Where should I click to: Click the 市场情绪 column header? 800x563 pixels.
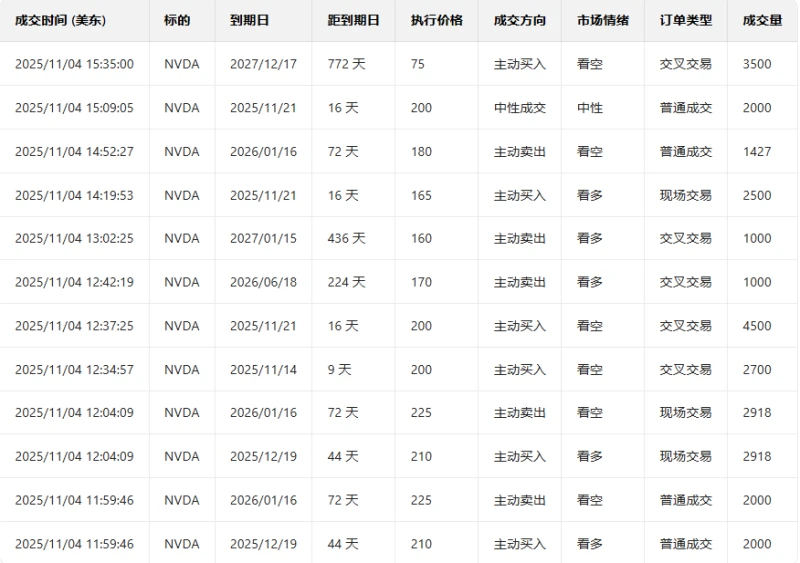(602, 20)
